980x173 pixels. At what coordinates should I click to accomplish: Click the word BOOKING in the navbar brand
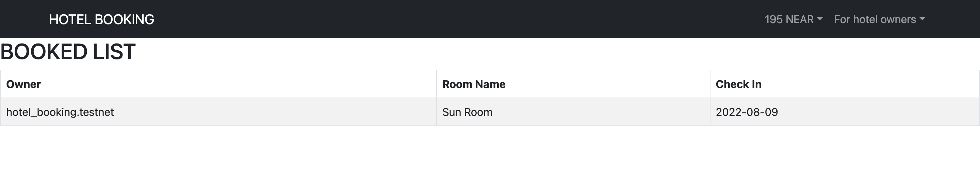click(x=125, y=19)
